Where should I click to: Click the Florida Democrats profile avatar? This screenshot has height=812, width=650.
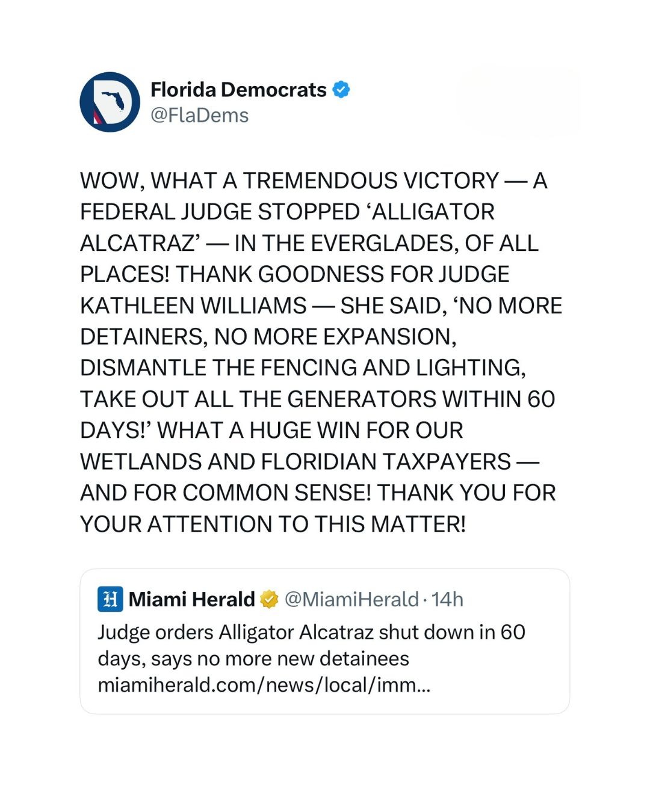pos(110,102)
